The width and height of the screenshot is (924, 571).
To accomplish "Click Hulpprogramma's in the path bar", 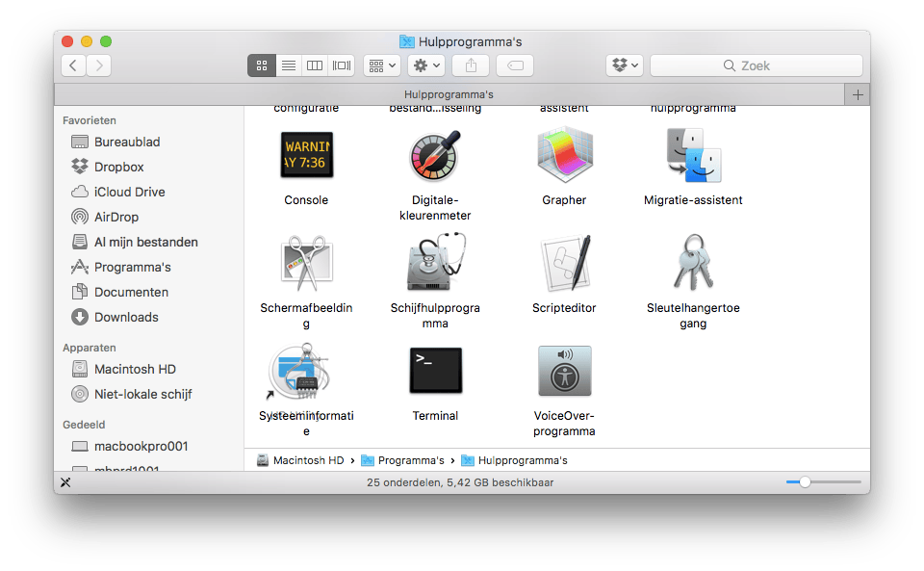I will pyautogui.click(x=514, y=460).
